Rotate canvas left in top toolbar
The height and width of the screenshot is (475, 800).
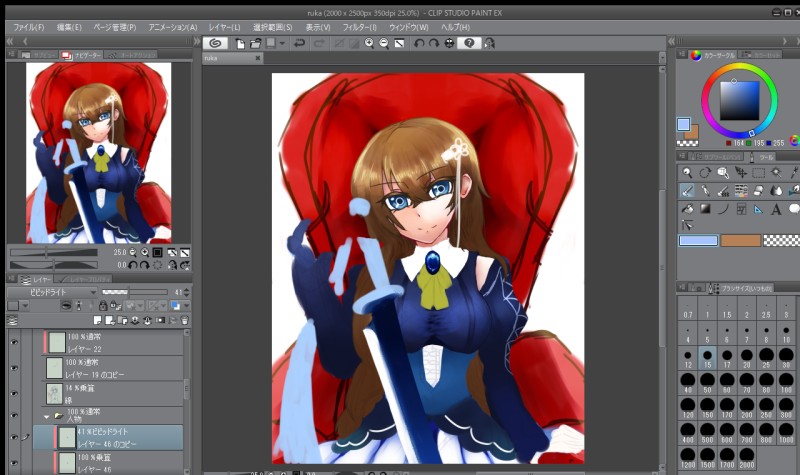tap(419, 44)
